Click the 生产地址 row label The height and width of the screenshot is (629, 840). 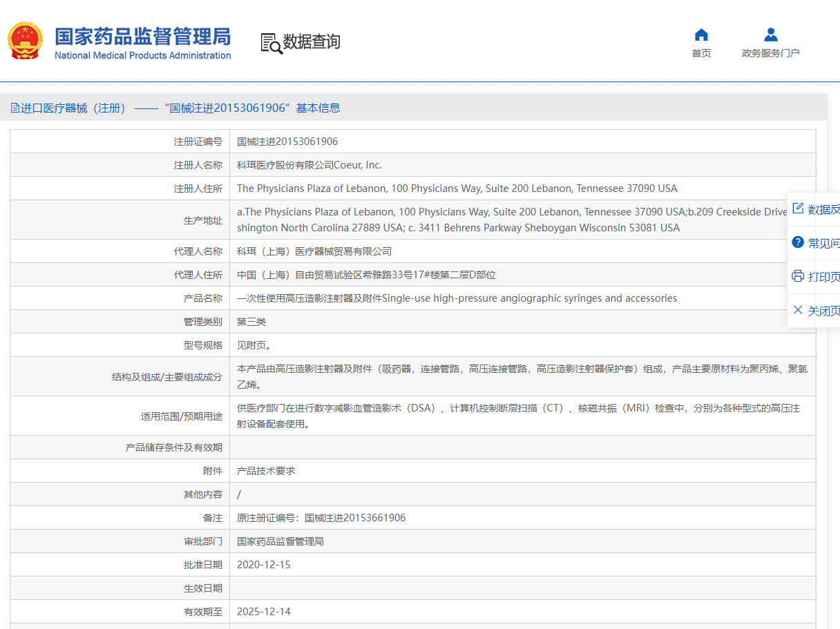(x=203, y=220)
